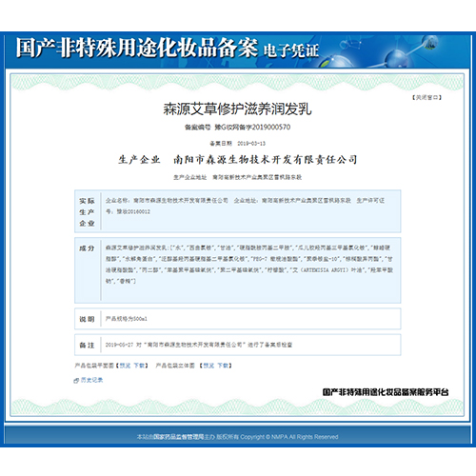This screenshot has height=476, width=476.
Task: Select the 备案编号 number 2019000570
Action: [x=270, y=128]
